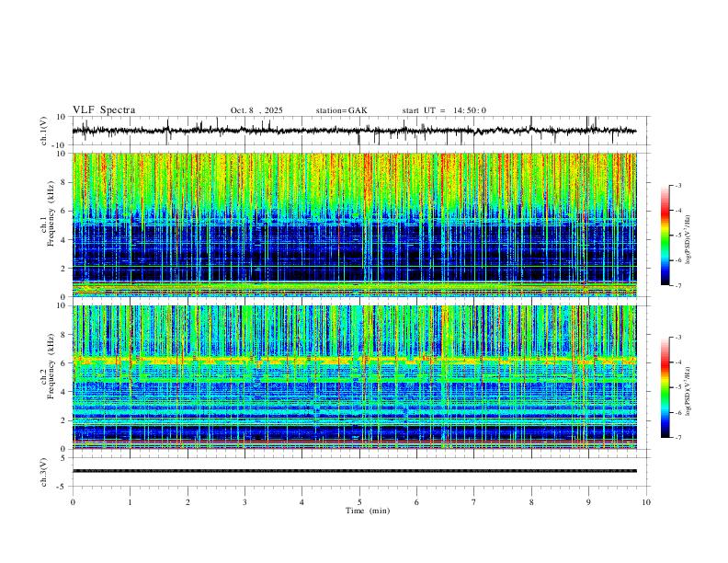Click the "5" tick on ch.3(V) axis
Screen dimensions: 728x563
coord(64,457)
